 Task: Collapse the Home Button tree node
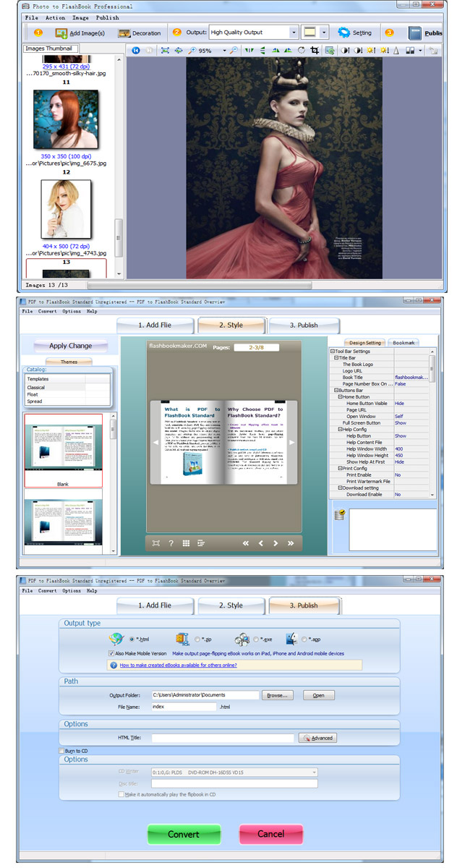point(339,396)
